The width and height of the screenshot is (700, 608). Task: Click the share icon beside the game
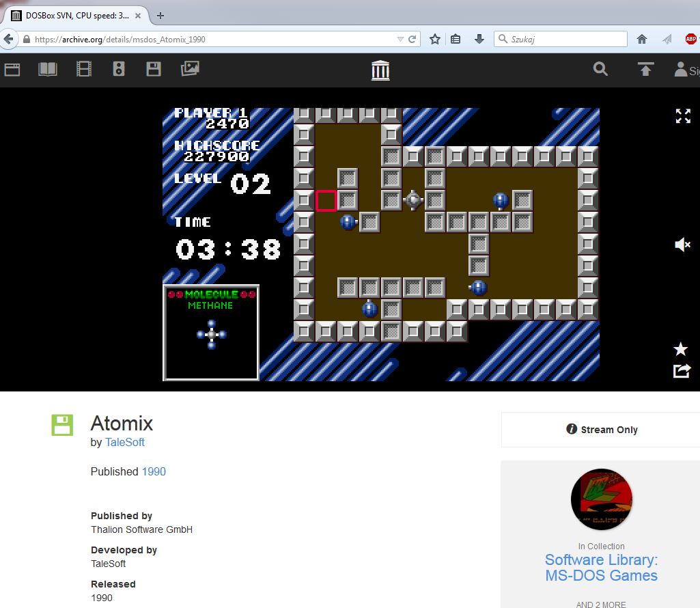682,371
